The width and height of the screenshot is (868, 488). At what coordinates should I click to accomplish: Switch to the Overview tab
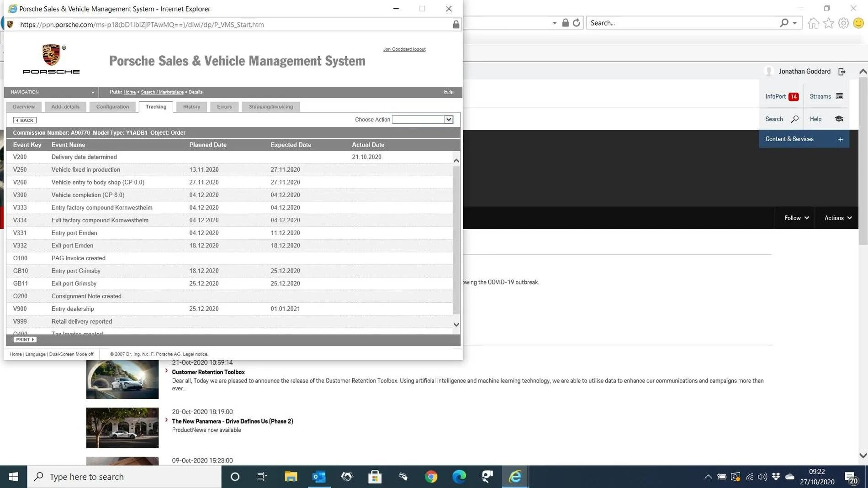pyautogui.click(x=24, y=107)
